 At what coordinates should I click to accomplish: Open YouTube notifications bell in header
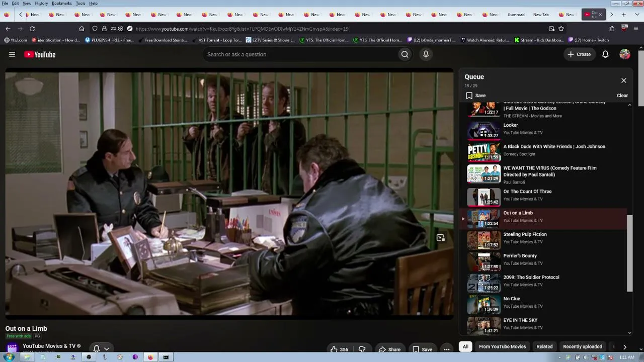(605, 54)
